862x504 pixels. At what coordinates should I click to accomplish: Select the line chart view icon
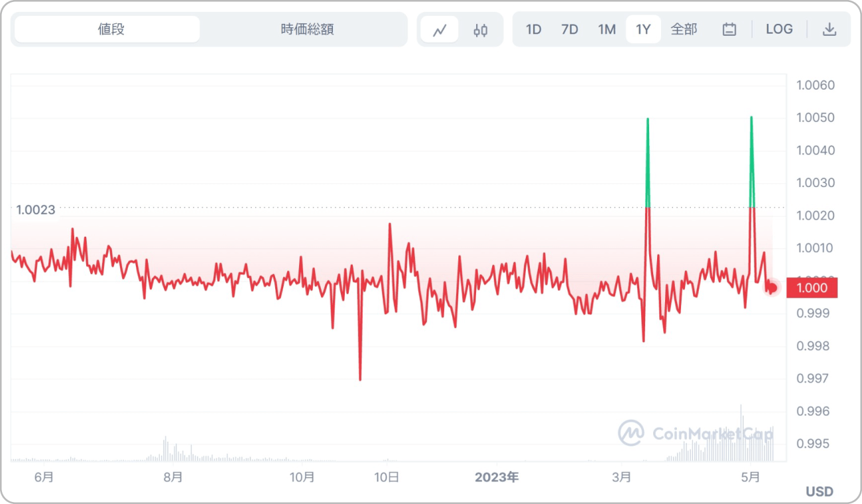440,30
